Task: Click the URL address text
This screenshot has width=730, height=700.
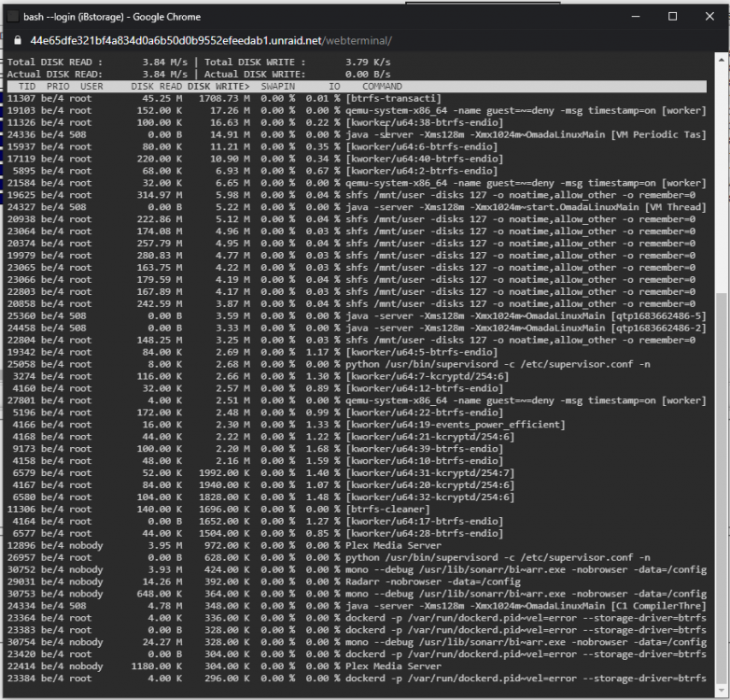Action: (x=211, y=40)
